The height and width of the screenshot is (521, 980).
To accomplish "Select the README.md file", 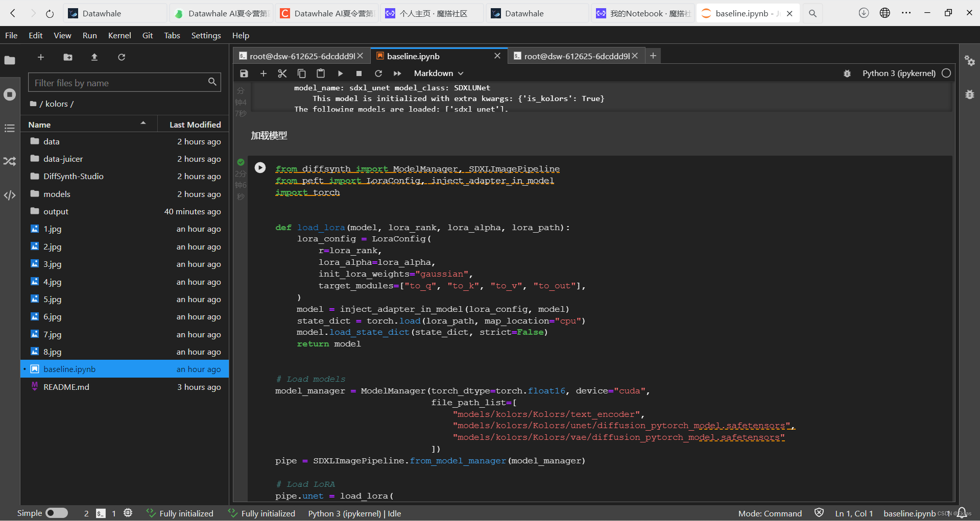I will pos(125,387).
